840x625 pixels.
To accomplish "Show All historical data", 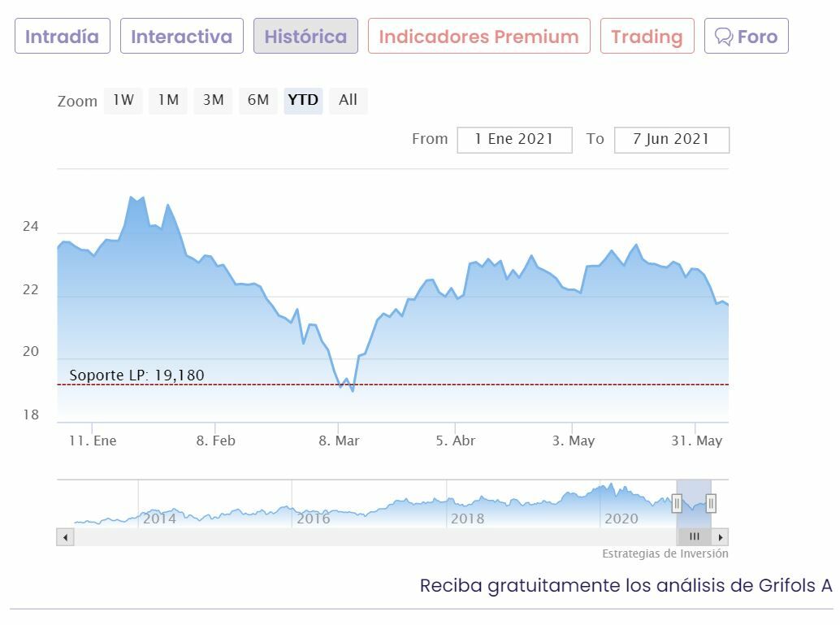I will pos(348,100).
